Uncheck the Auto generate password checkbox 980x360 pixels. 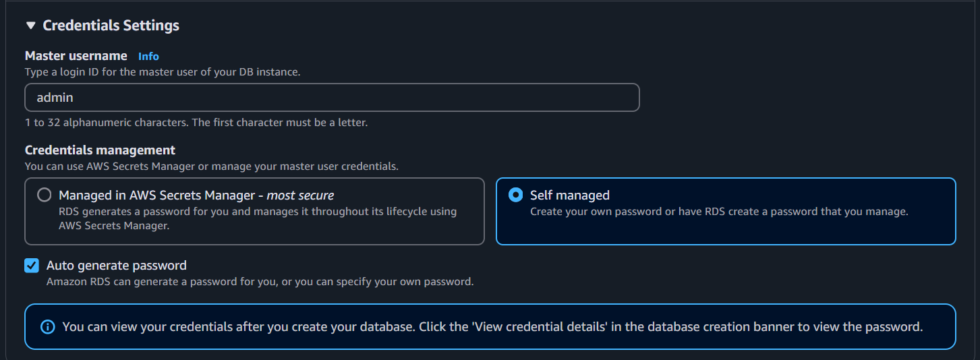pos(32,266)
